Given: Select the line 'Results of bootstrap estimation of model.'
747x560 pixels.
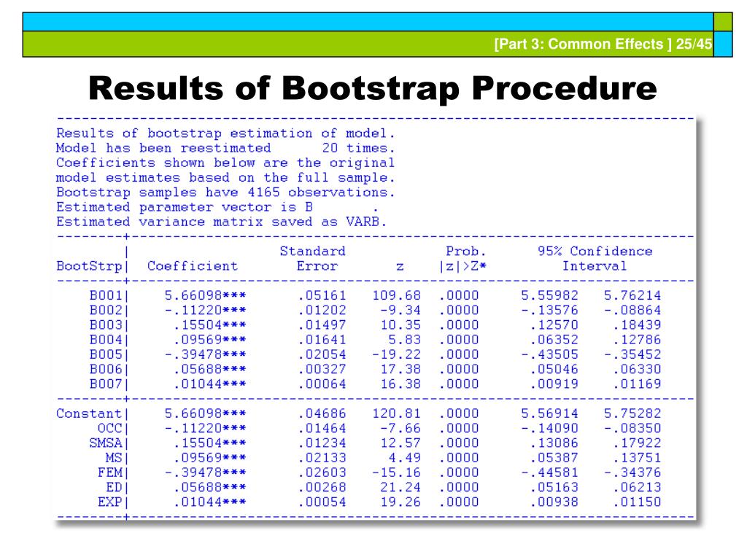Looking at the screenshot, I should [225, 133].
